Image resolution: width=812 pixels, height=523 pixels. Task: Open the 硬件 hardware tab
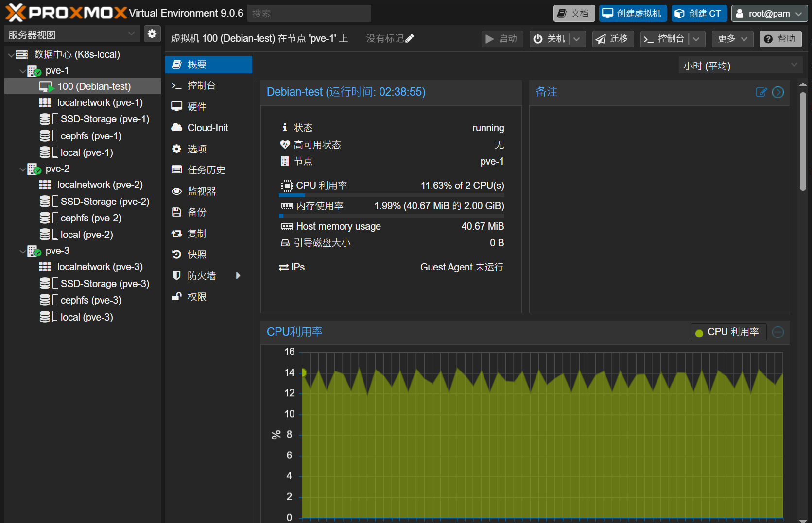pyautogui.click(x=197, y=107)
